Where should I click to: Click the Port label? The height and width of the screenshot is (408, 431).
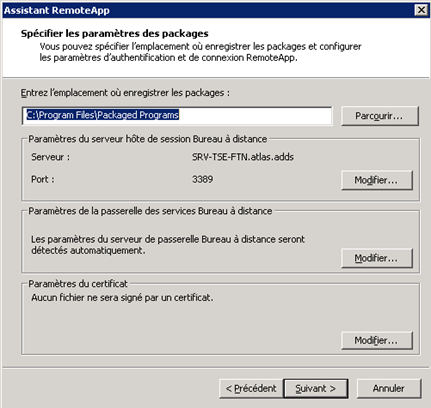coord(43,179)
